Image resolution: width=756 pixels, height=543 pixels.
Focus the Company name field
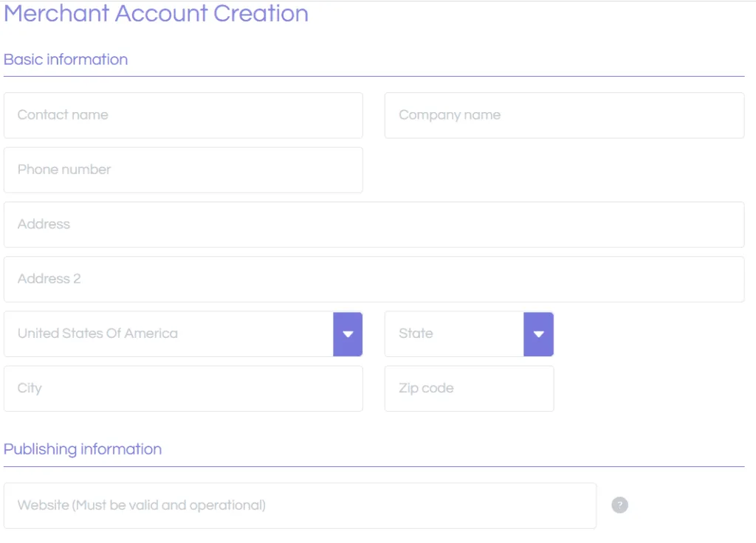pos(564,115)
